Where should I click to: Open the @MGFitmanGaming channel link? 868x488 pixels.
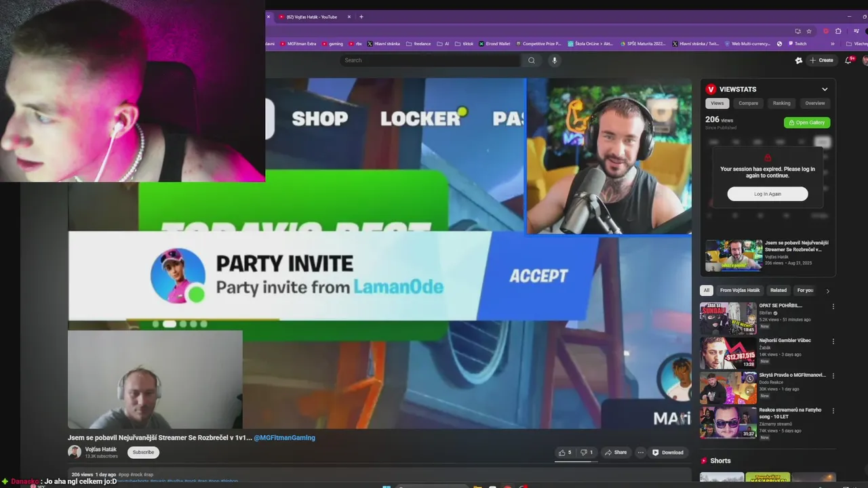pos(284,438)
